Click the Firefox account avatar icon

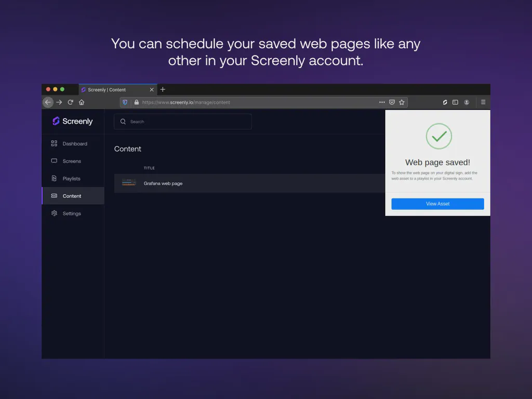467,102
